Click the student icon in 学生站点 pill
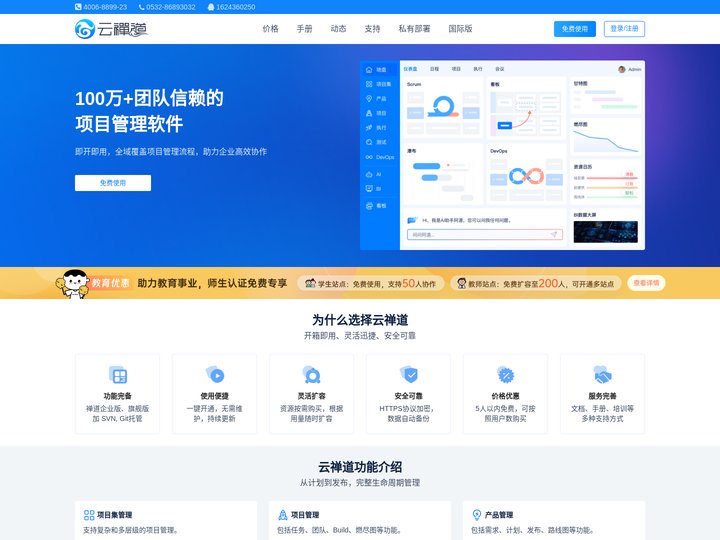This screenshot has height=540, width=720. 310,283
